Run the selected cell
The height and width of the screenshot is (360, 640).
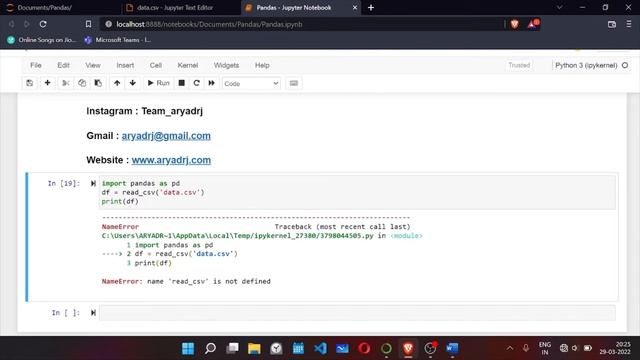(158, 83)
